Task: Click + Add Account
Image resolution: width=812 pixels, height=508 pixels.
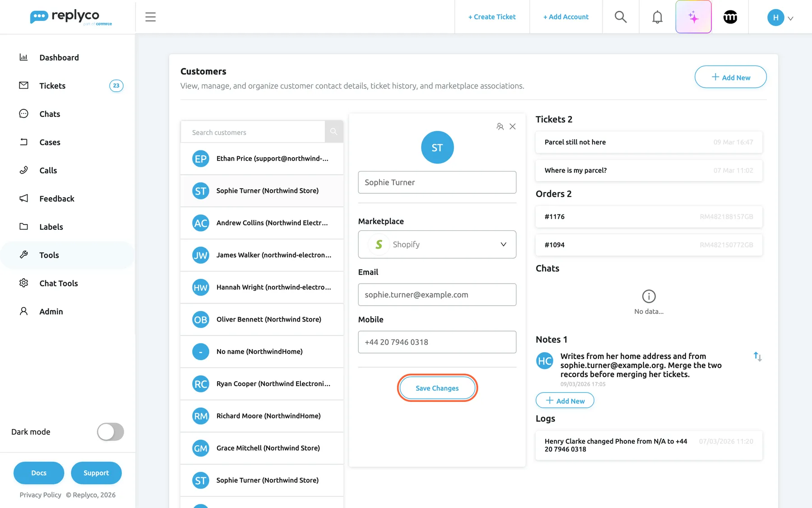Action: click(566, 17)
